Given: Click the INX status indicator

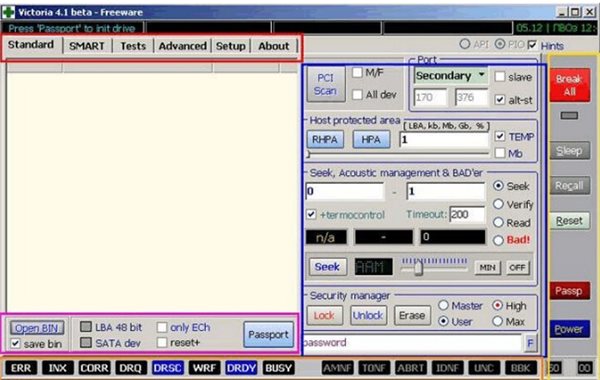Looking at the screenshot, I should pos(58,368).
